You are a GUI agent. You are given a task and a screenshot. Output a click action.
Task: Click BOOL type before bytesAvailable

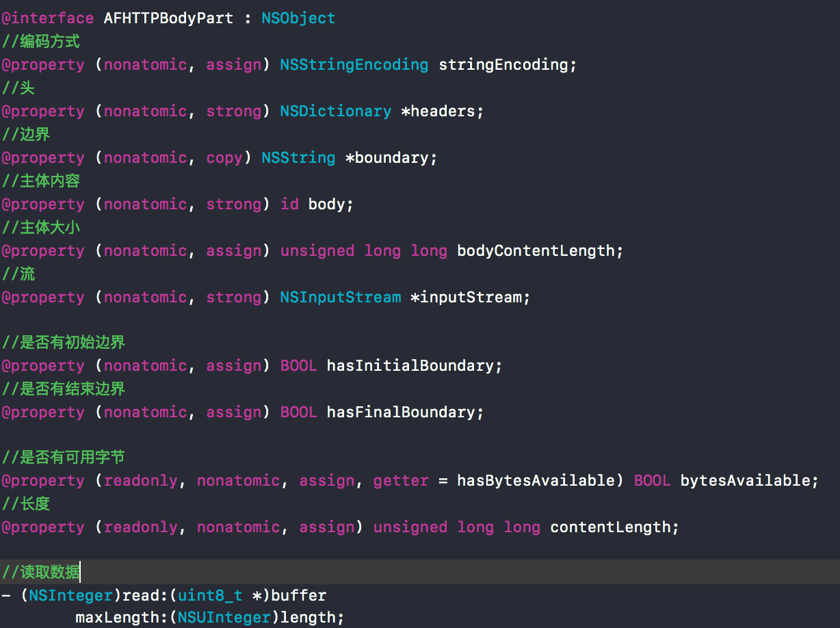point(653,480)
